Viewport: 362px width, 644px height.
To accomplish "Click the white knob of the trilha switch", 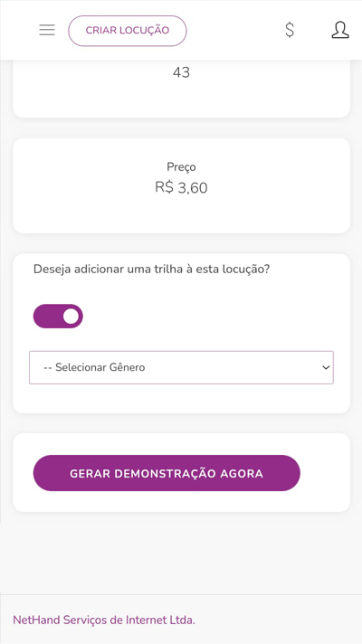I will tap(71, 317).
